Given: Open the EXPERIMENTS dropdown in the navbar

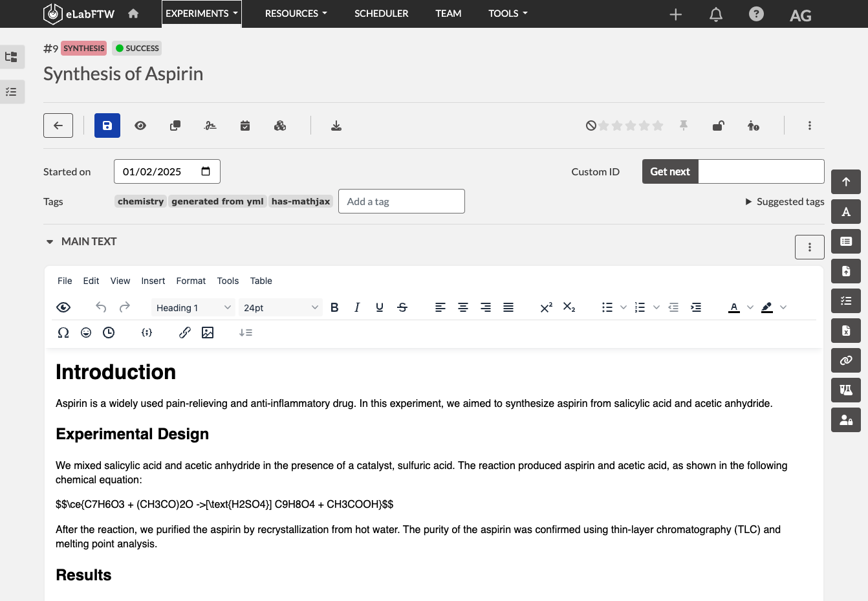Looking at the screenshot, I should click(x=202, y=14).
